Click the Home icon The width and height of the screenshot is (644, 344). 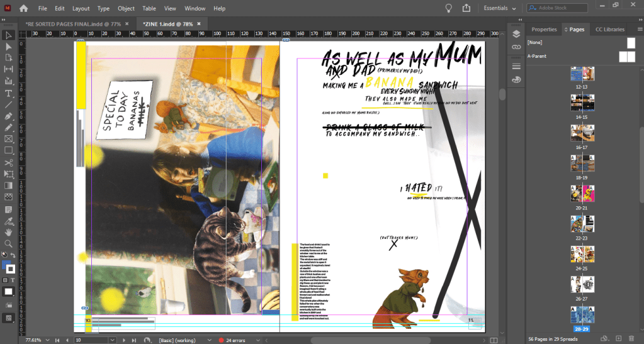pyautogui.click(x=23, y=8)
